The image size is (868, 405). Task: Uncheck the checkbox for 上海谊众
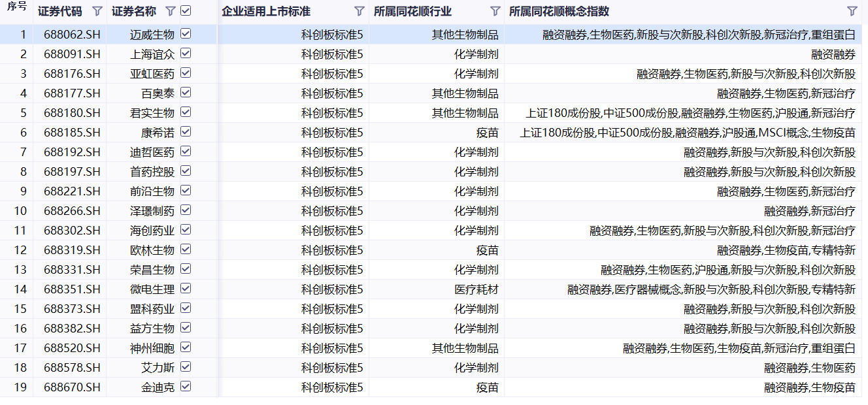tap(186, 54)
